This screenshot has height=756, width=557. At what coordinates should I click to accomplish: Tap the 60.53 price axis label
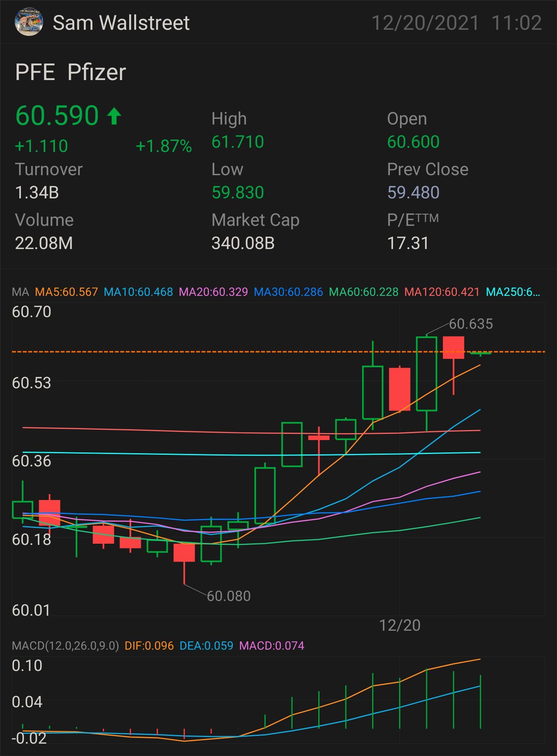[31, 383]
